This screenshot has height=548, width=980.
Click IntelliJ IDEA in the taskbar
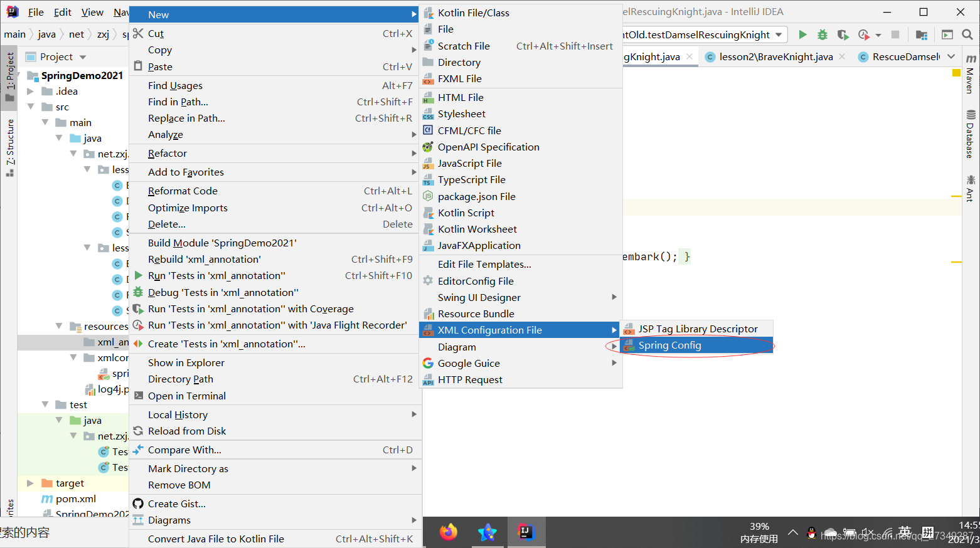[526, 532]
